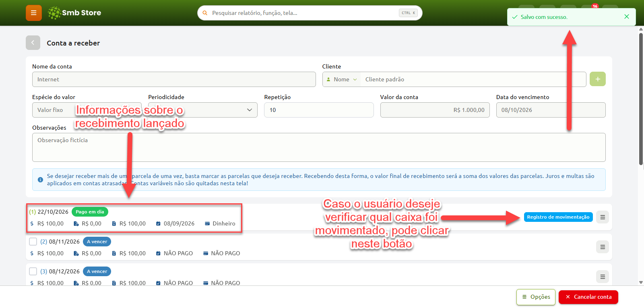The height and width of the screenshot is (308, 644).
Task: Click the payment date 08/09/2026
Action: [x=179, y=223]
